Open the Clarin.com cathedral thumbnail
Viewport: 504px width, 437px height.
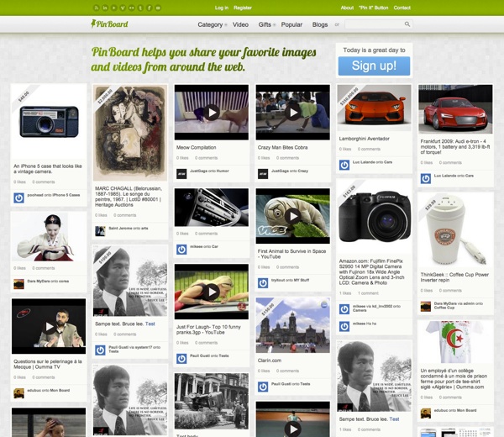pos(293,325)
